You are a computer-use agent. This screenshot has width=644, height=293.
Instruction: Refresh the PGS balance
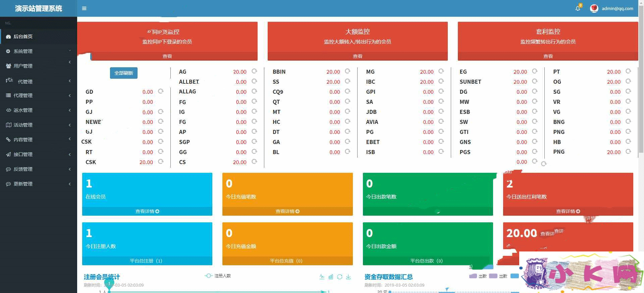point(535,152)
